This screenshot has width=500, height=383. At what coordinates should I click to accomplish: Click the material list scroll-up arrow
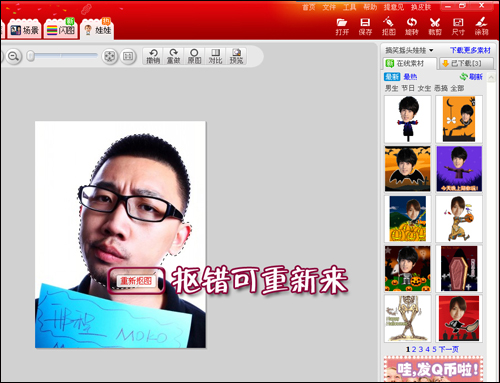[x=491, y=78]
